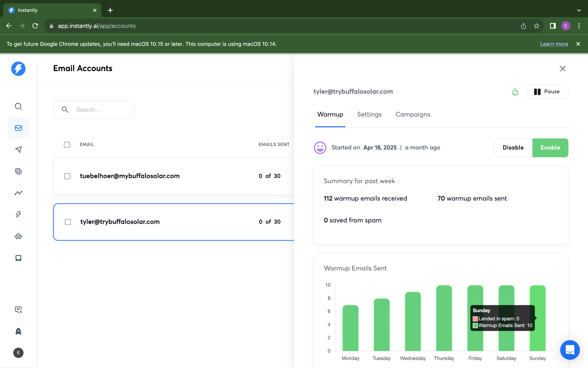The width and height of the screenshot is (588, 368).
Task: Open the Email Accounts envelope icon in sidebar
Action: tap(18, 128)
